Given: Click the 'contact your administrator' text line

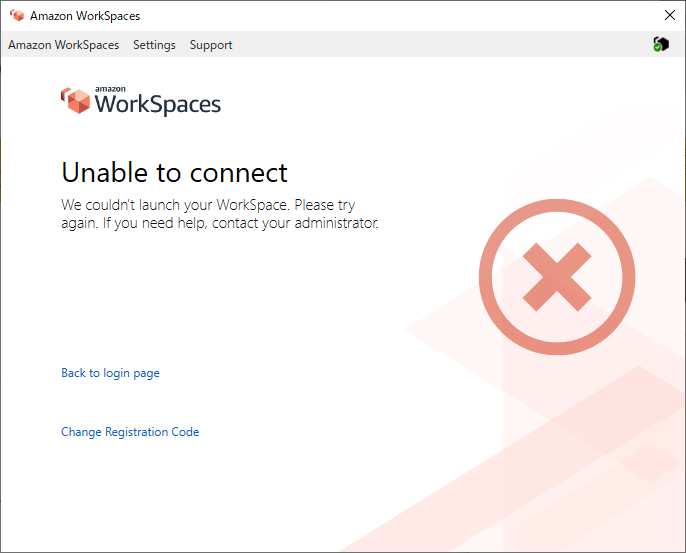Looking at the screenshot, I should [x=220, y=223].
